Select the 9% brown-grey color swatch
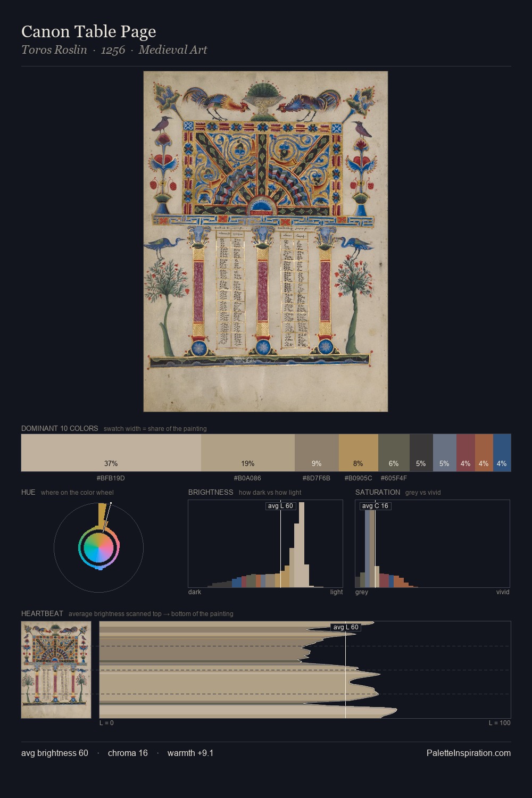 [x=317, y=453]
